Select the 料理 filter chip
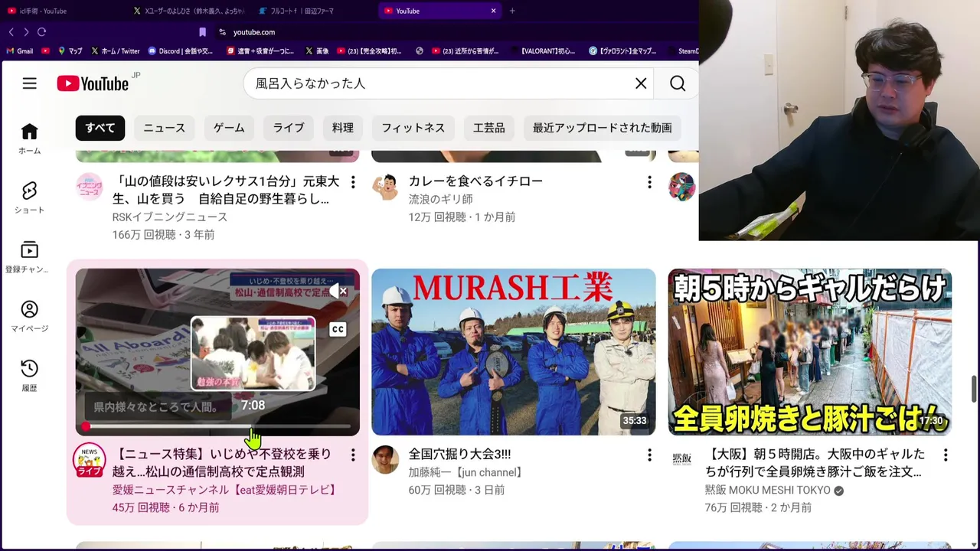 (343, 128)
